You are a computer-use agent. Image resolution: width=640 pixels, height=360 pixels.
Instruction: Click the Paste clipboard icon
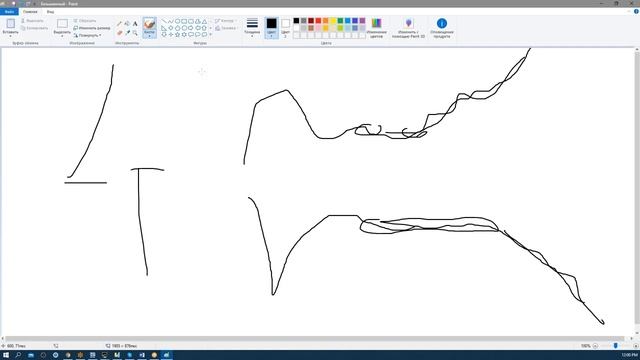[11, 23]
